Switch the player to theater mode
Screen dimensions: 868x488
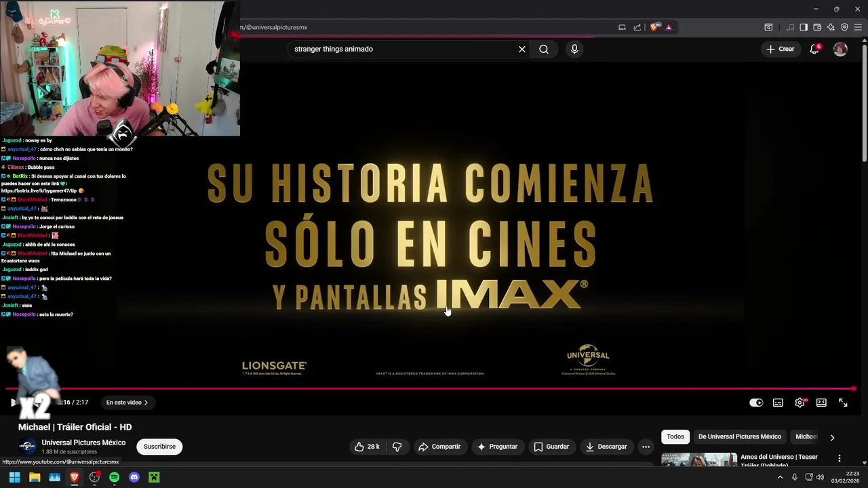tap(821, 403)
